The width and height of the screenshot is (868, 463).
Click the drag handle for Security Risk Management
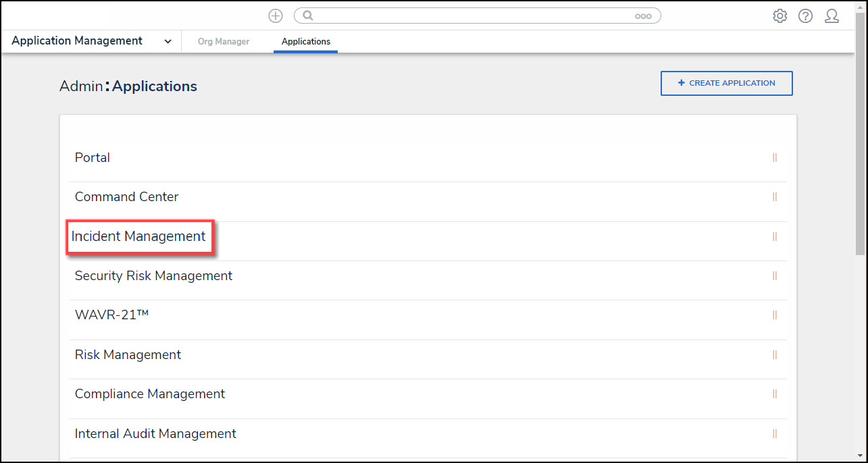775,276
